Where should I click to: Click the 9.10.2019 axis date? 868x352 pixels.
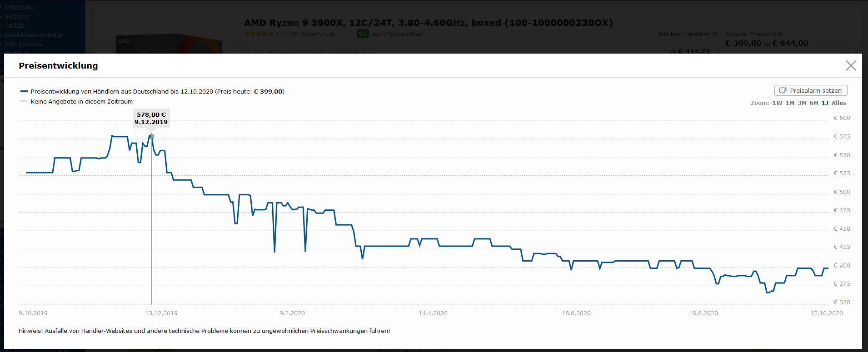pyautogui.click(x=33, y=313)
